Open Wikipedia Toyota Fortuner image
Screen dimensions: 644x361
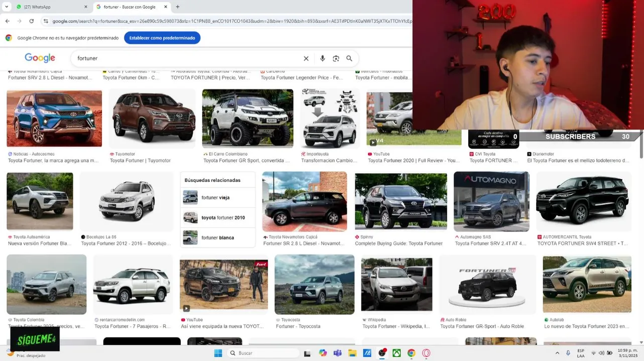pos(397,284)
